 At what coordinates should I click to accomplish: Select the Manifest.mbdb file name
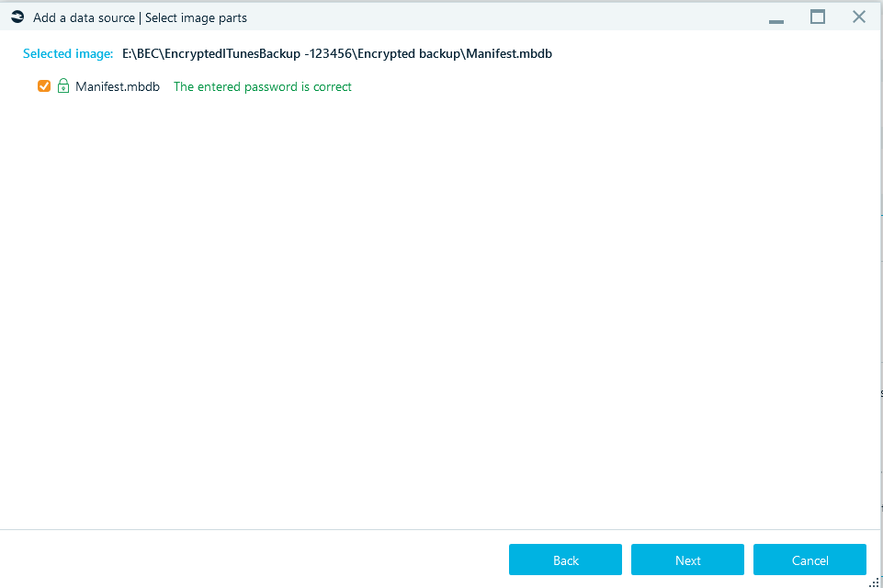click(x=118, y=86)
